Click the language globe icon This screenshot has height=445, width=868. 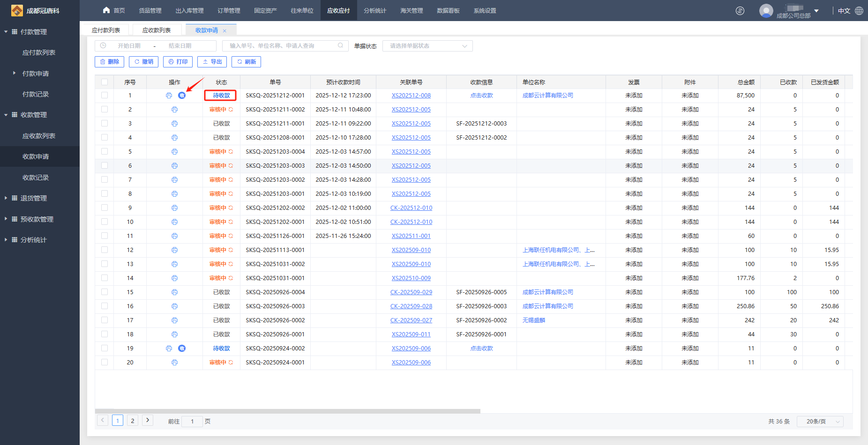859,11
